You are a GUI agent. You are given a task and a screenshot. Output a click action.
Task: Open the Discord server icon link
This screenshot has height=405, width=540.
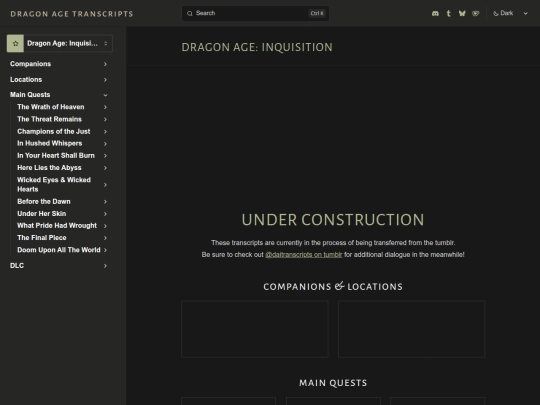pos(435,13)
